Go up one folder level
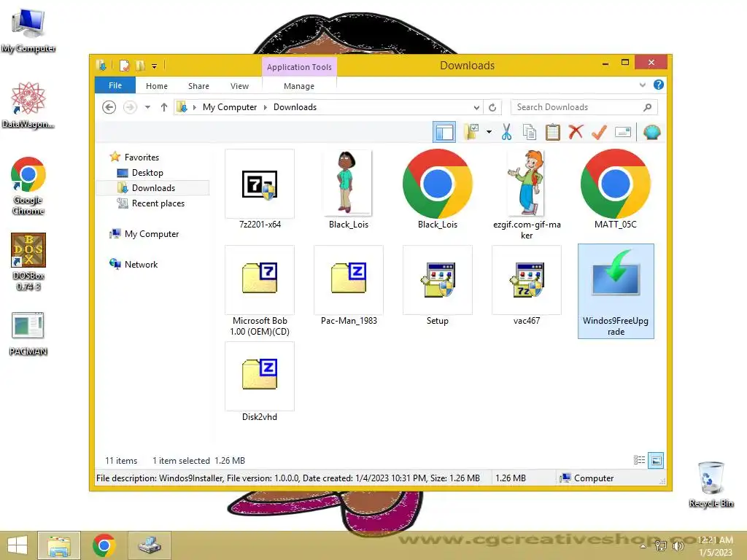 click(164, 107)
